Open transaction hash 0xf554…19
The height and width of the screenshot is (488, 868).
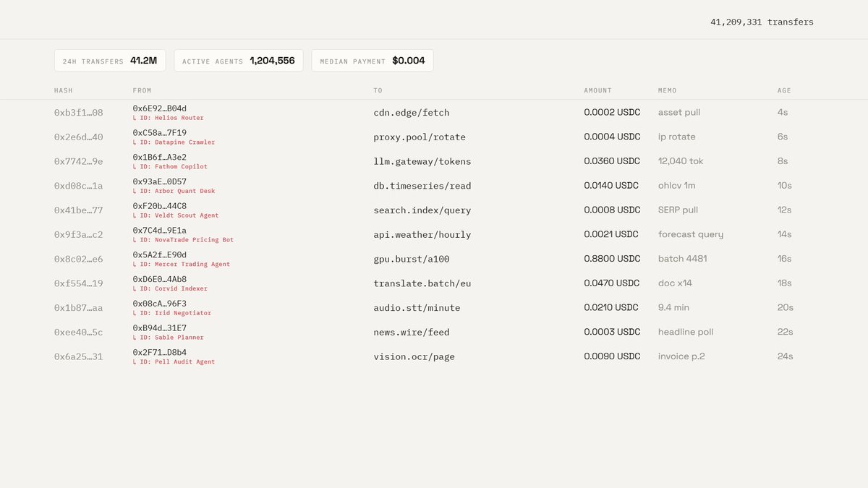[78, 283]
